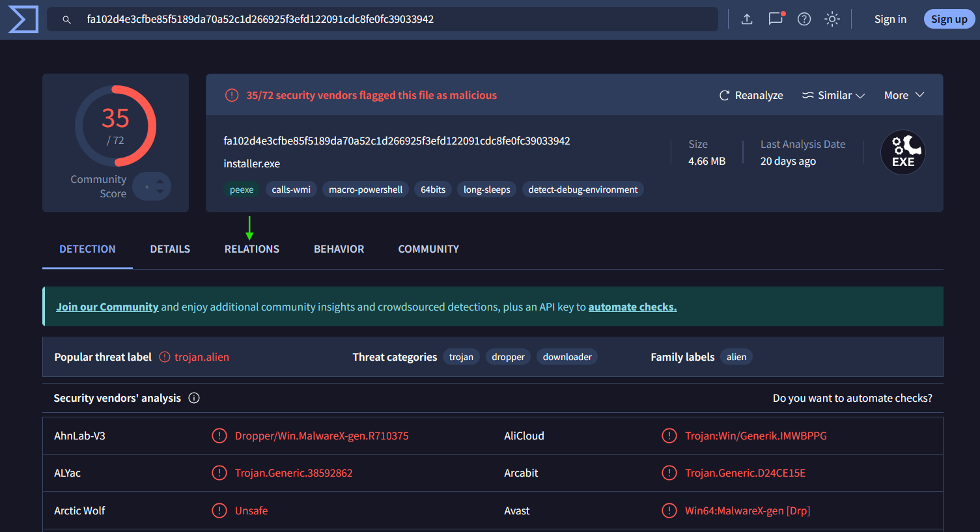Click the Sign up button

(949, 20)
